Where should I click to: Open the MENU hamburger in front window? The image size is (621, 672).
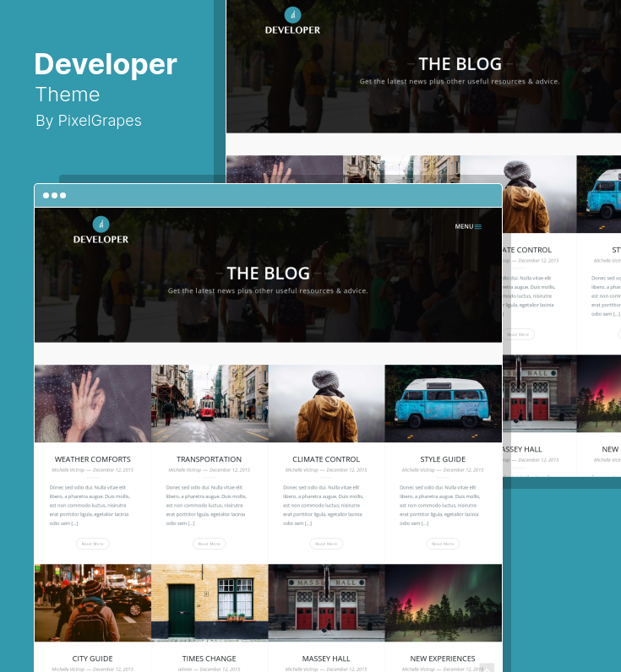(x=468, y=226)
